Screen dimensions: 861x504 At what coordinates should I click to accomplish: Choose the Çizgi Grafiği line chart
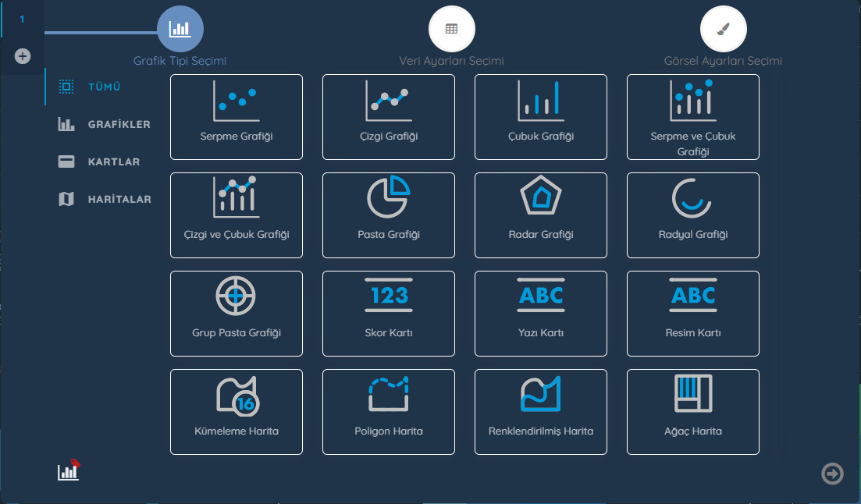(x=388, y=117)
